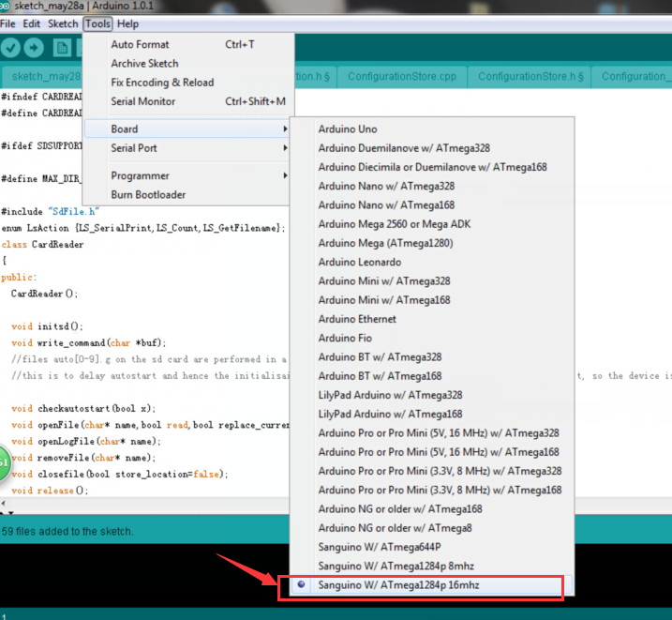Open Serial Monitor from Tools menu
The width and height of the screenshot is (672, 620).
coord(143,101)
